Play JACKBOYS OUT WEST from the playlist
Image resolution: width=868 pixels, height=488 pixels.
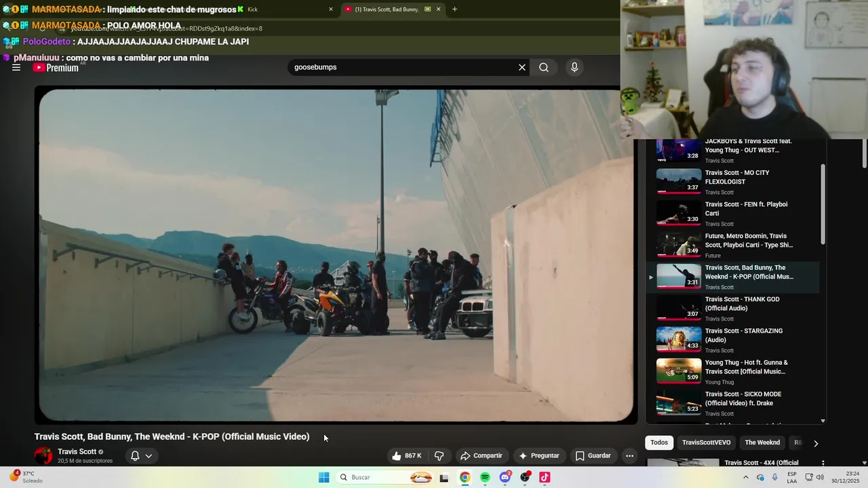pyautogui.click(x=732, y=150)
